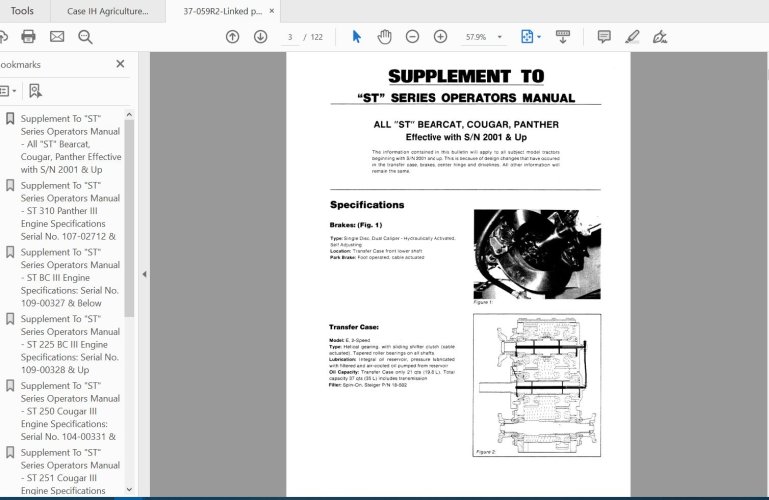Viewport: 769px width, 500px height.
Task: Click the Brakes: (Fig. 1) heading
Action: (356, 225)
